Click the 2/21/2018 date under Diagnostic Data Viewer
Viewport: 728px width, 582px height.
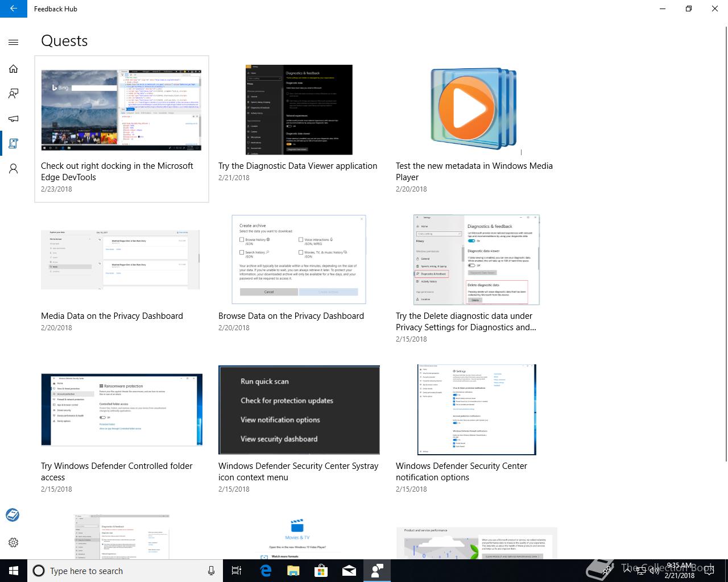coord(234,178)
